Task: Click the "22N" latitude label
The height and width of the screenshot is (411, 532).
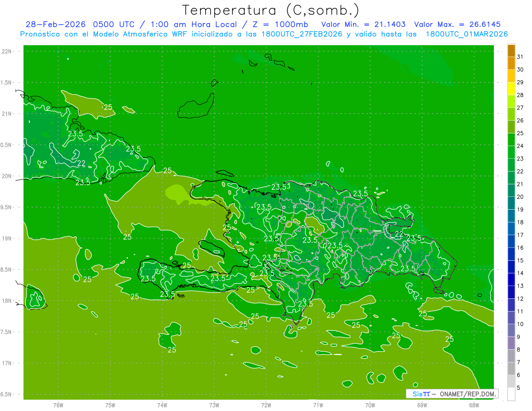Action: tap(7, 51)
